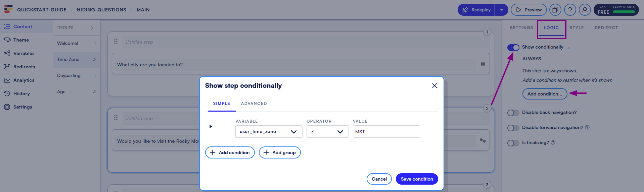Image resolution: width=644 pixels, height=192 pixels.
Task: Click the MST value input field
Action: coord(386,132)
